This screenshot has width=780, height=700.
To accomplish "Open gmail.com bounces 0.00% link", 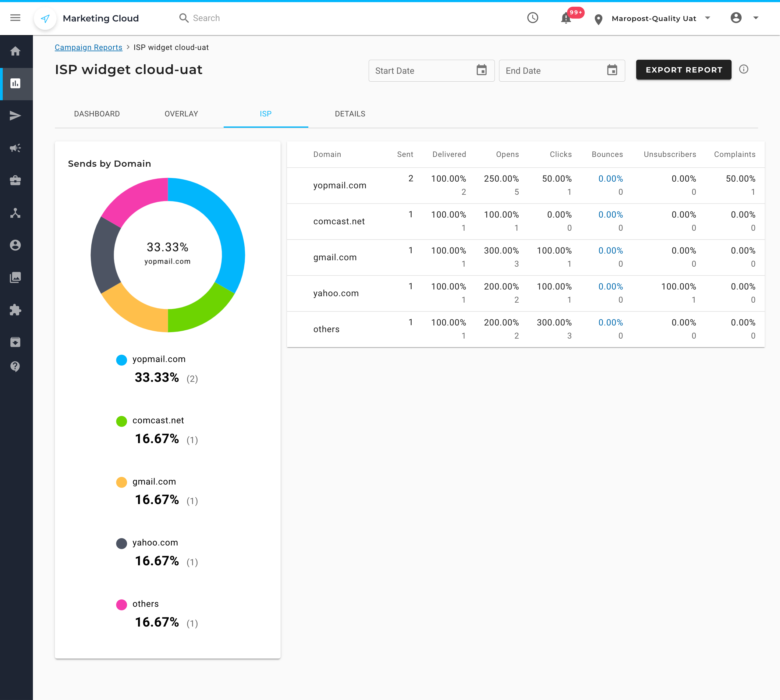I will (x=610, y=251).
